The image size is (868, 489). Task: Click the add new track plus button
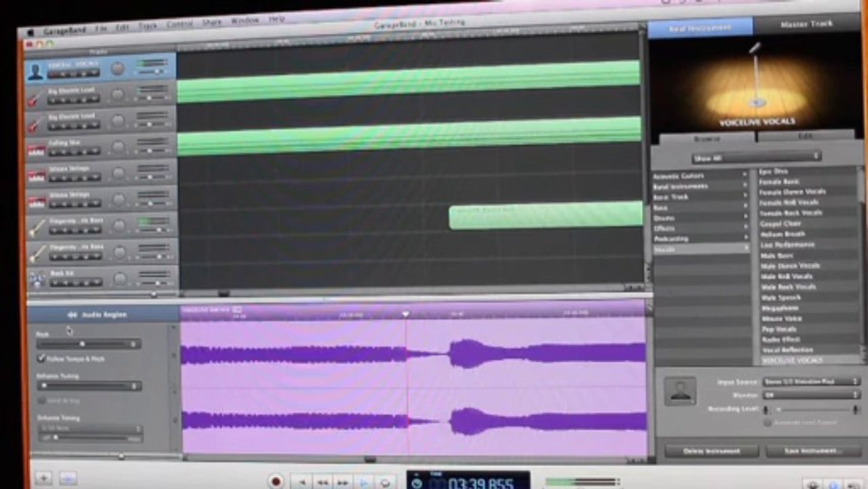(x=43, y=478)
